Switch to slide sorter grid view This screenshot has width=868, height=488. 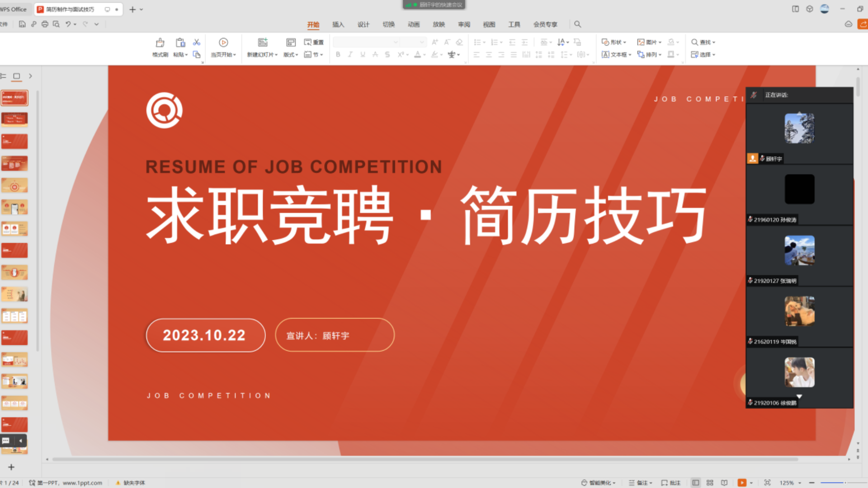[x=710, y=483]
